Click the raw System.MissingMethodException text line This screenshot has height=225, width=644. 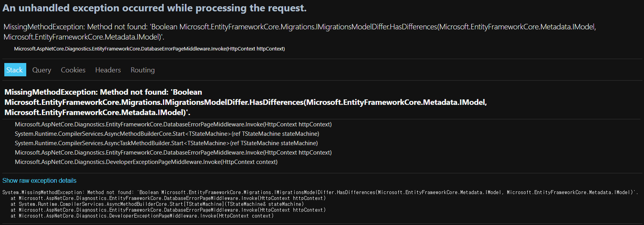tap(320, 193)
